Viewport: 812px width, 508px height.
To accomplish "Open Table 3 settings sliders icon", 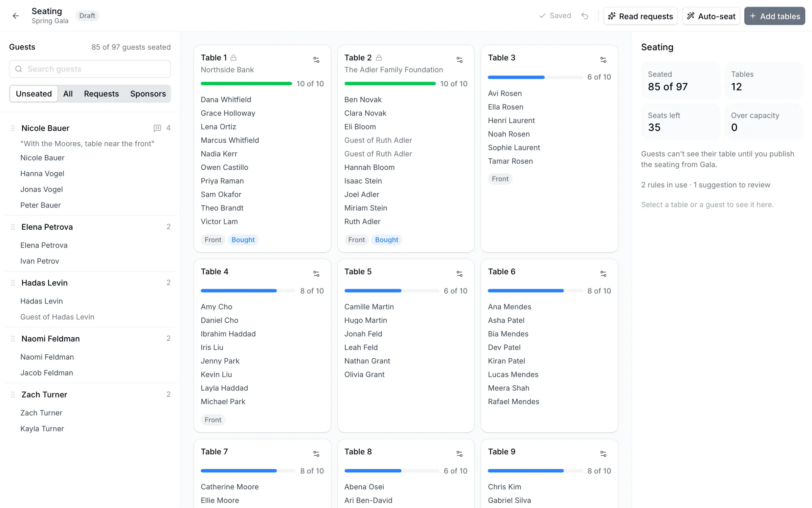I will [x=603, y=60].
